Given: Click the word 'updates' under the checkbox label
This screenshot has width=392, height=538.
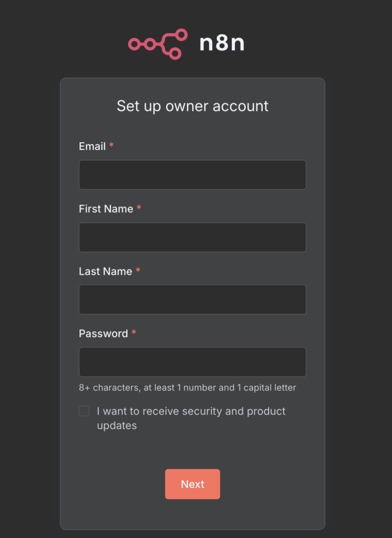Looking at the screenshot, I should tap(117, 426).
